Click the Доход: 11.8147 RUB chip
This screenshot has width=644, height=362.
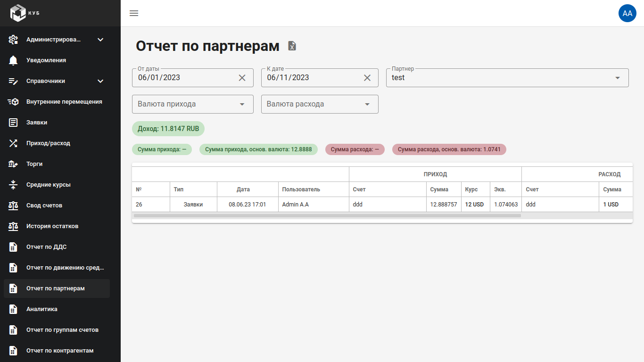[168, 129]
